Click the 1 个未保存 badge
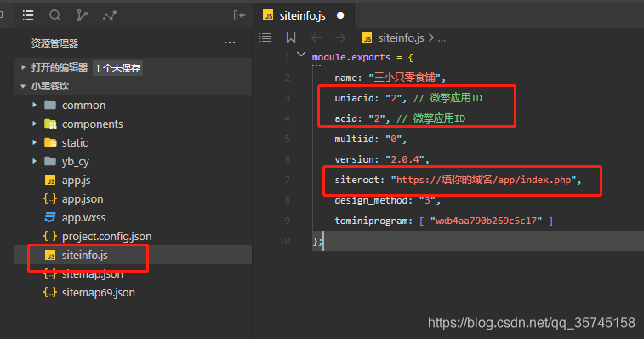Viewport: 644px width, 339px height. coord(118,68)
